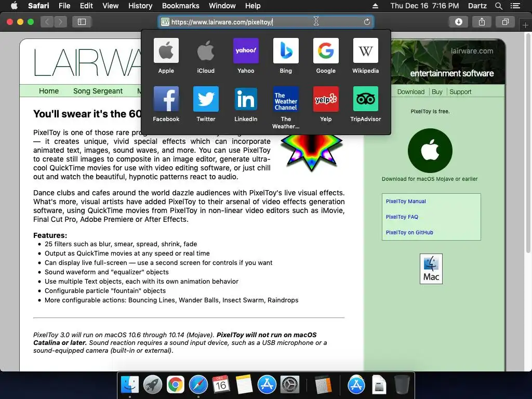This screenshot has height=399, width=532.
Task: Click the Buy nav link
Action: click(x=437, y=92)
